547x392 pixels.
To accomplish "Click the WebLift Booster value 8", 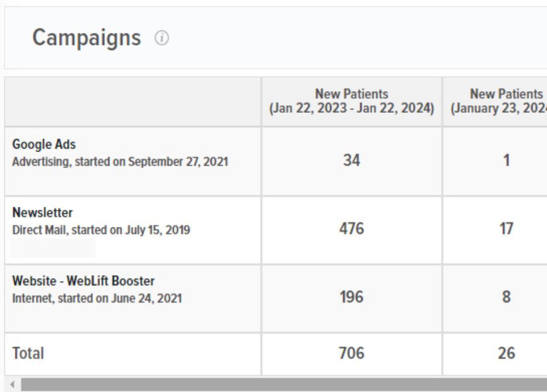I will pyautogui.click(x=504, y=297).
